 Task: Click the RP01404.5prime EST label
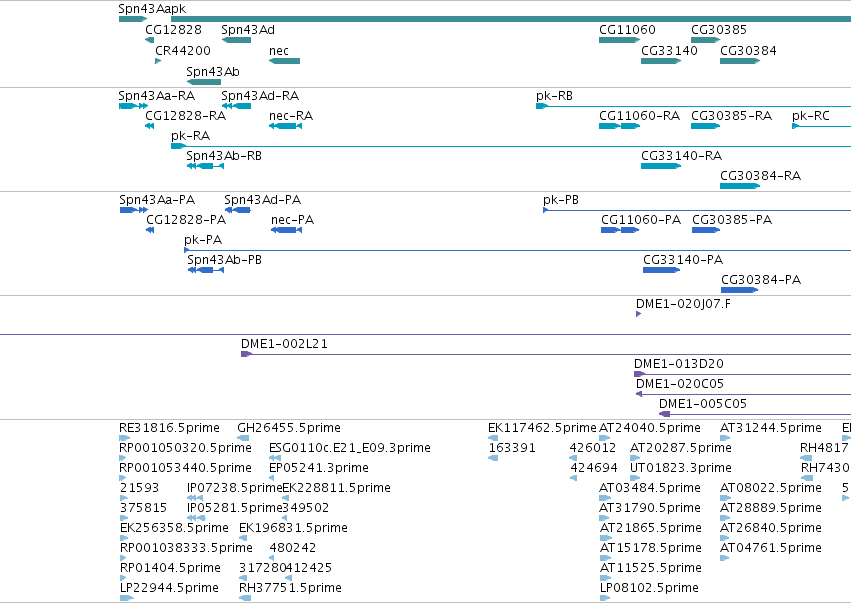170,569
